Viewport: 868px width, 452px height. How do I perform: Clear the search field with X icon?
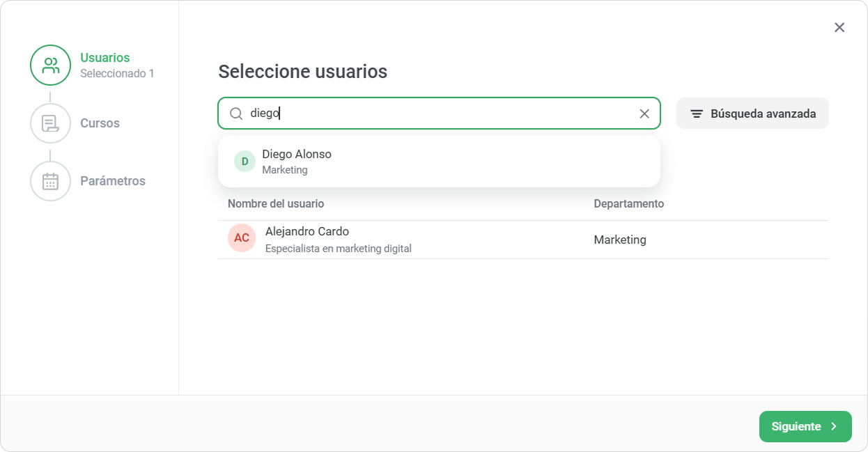(644, 114)
